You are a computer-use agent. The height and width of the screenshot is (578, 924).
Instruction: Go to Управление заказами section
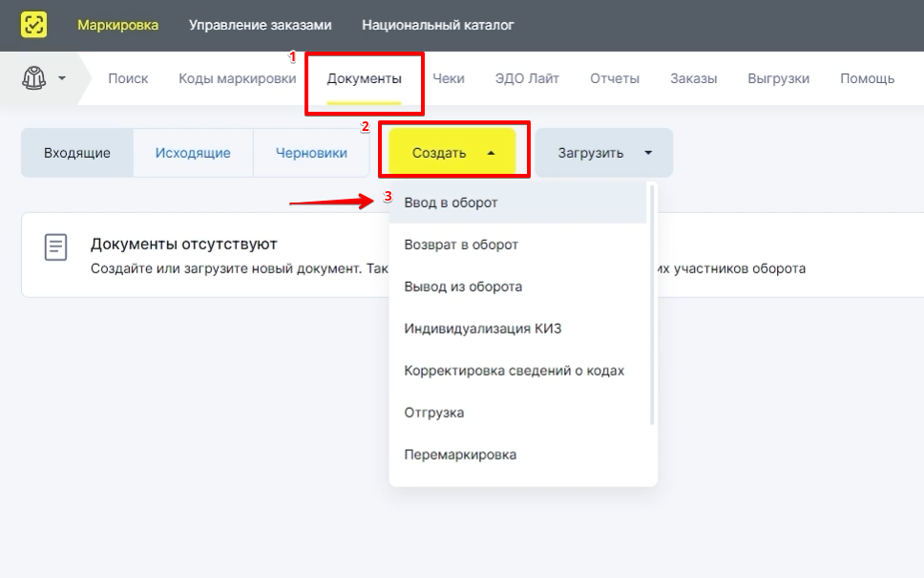click(260, 25)
